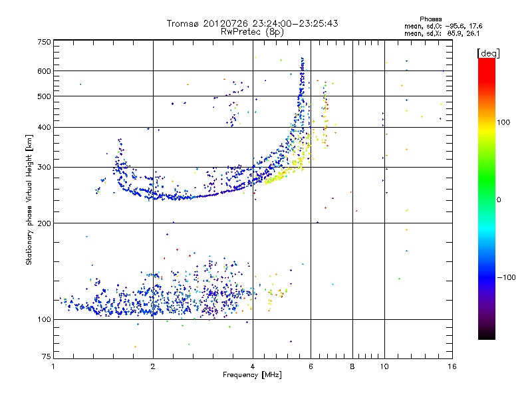Click the "750" y-axis tick label
Image resolution: width=532 pixels, height=399 pixels.
pos(44,42)
